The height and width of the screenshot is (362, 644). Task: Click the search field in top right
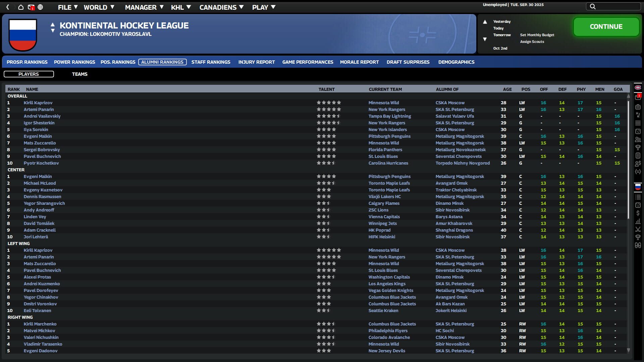tap(616, 6)
